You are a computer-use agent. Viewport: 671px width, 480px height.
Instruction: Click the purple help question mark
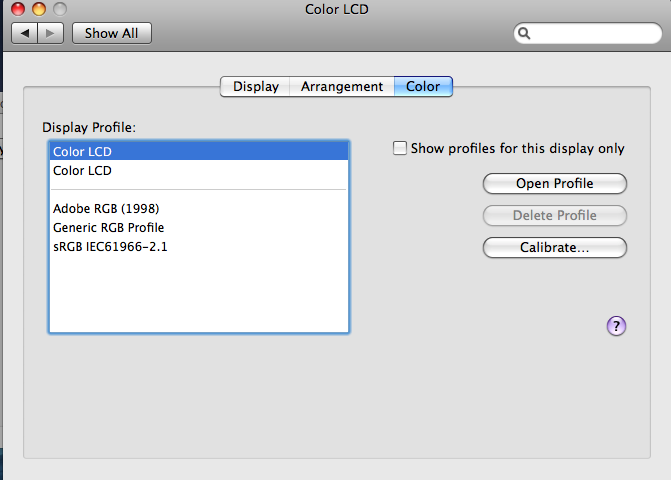[x=616, y=325]
